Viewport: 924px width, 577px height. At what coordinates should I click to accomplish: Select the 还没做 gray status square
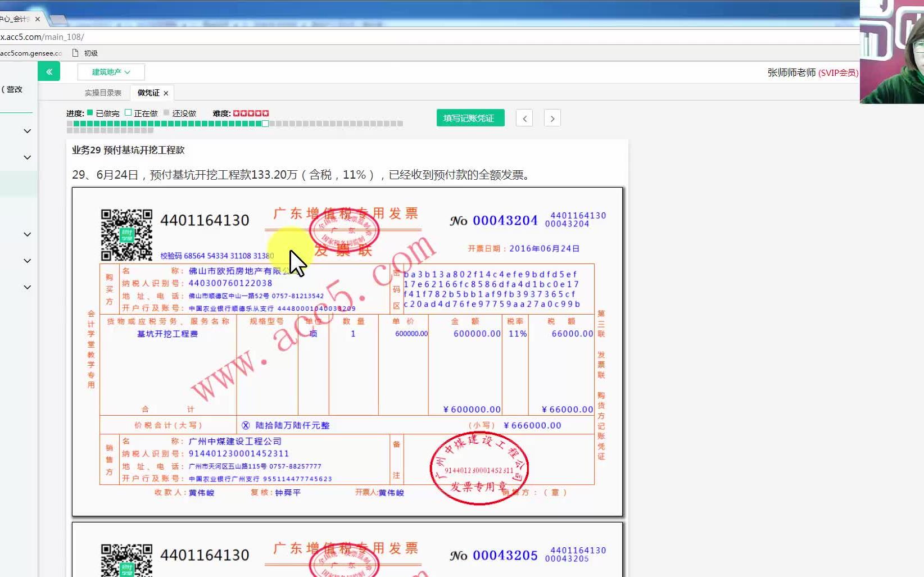coord(166,112)
